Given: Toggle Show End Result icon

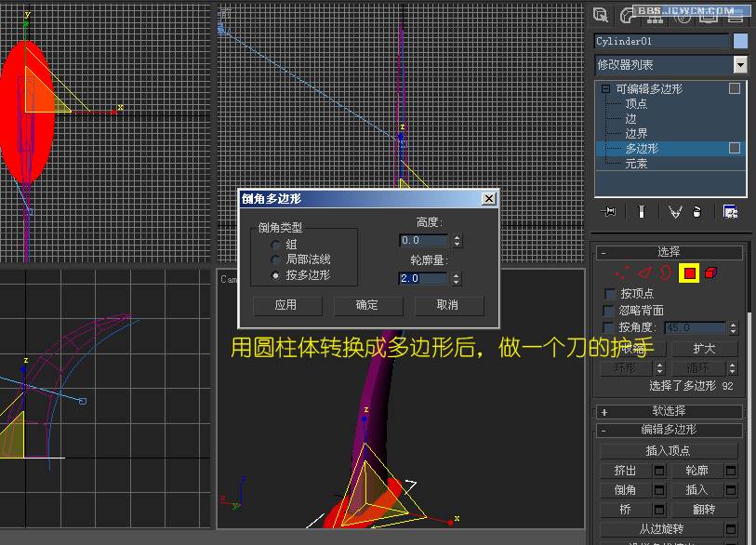Looking at the screenshot, I should click(x=642, y=211).
